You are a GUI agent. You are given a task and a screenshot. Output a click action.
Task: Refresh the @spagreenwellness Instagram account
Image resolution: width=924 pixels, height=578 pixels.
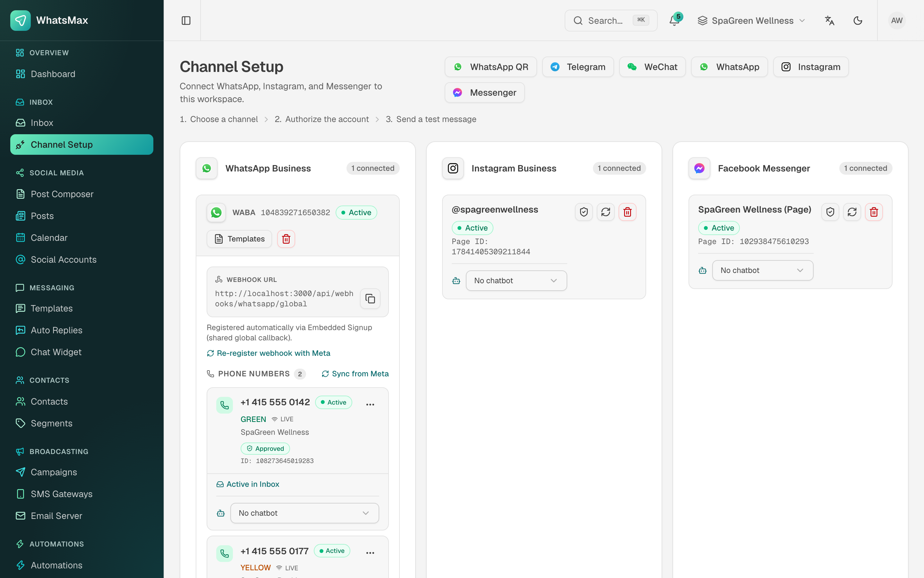click(605, 212)
